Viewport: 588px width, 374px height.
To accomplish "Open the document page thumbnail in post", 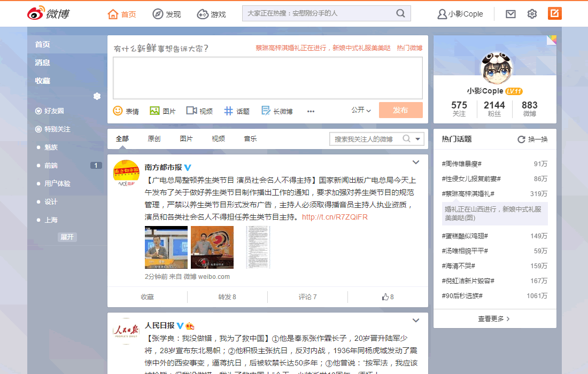I will pyautogui.click(x=258, y=247).
